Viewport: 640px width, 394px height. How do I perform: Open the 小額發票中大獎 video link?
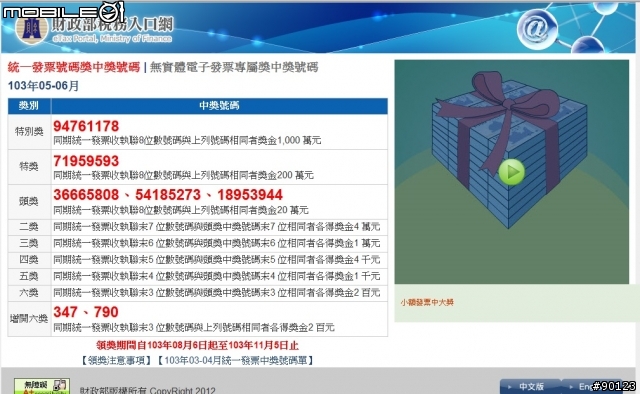427,302
